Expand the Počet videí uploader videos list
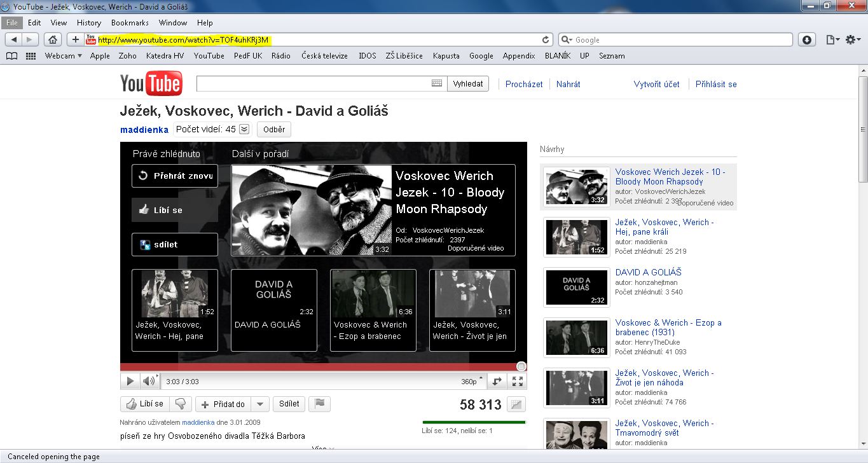The width and height of the screenshot is (868, 463). [244, 129]
